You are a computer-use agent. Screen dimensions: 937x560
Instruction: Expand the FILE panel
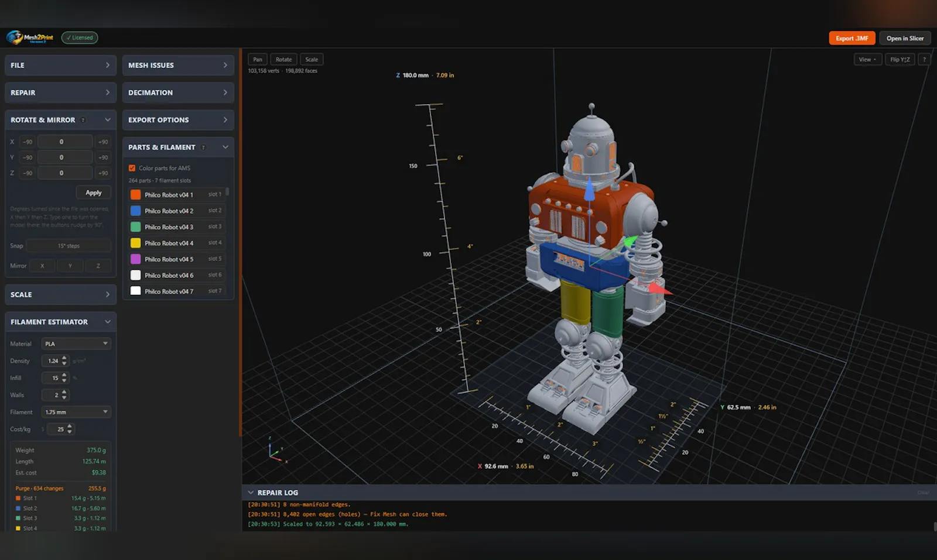point(60,65)
